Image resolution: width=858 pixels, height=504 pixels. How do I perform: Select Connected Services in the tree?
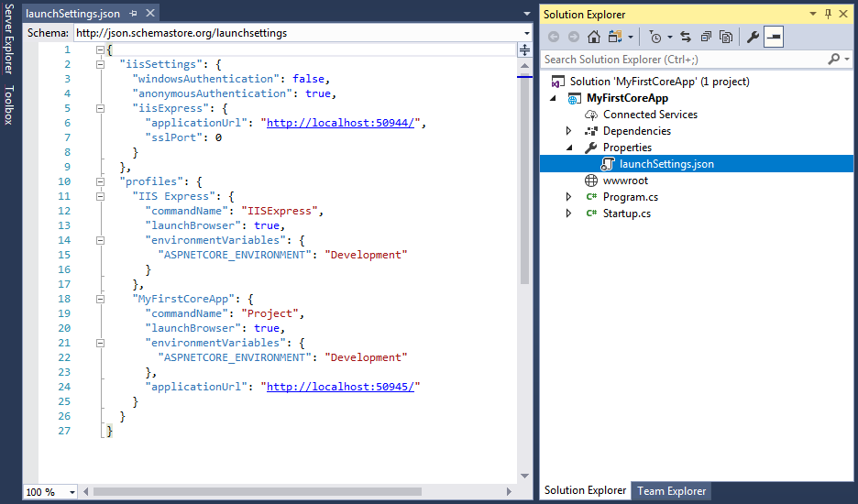pos(650,115)
